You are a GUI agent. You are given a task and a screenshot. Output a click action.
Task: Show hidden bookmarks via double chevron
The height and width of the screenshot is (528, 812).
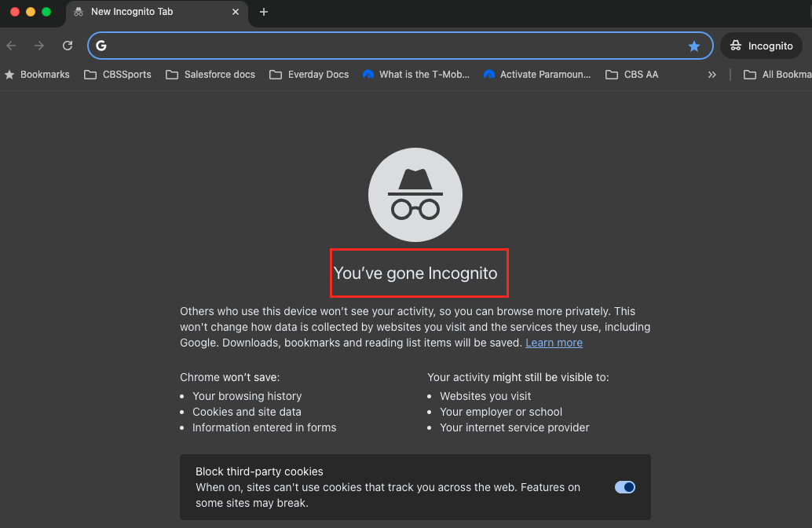tap(712, 75)
